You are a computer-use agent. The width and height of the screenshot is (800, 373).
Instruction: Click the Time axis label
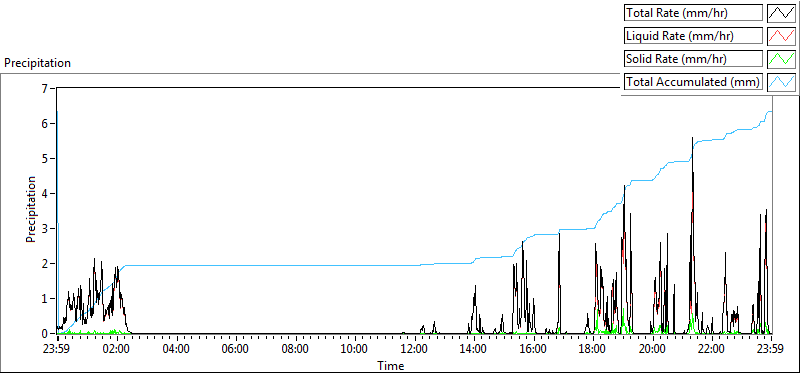click(x=391, y=366)
